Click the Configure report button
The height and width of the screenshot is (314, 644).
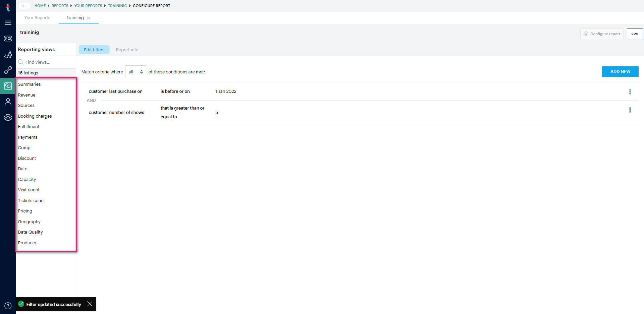(602, 34)
